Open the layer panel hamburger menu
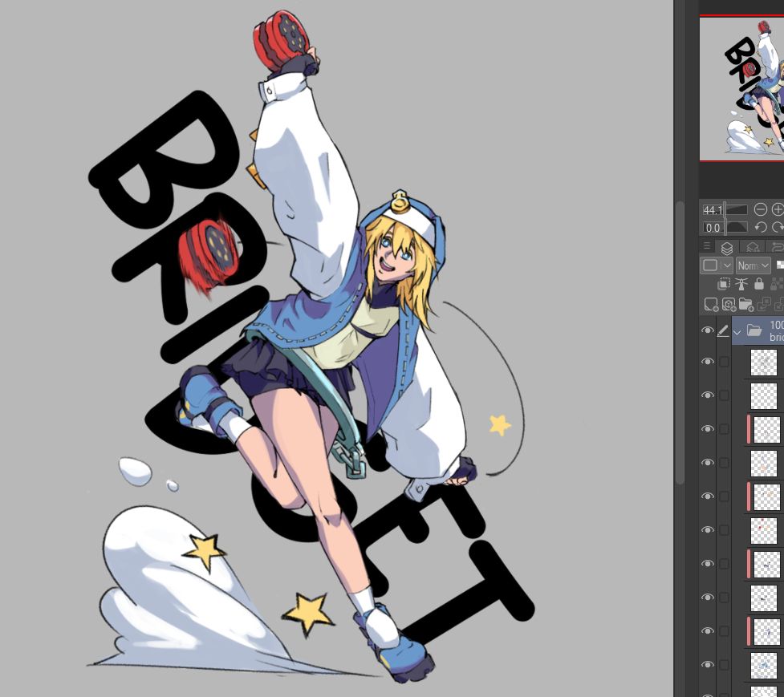 click(706, 245)
